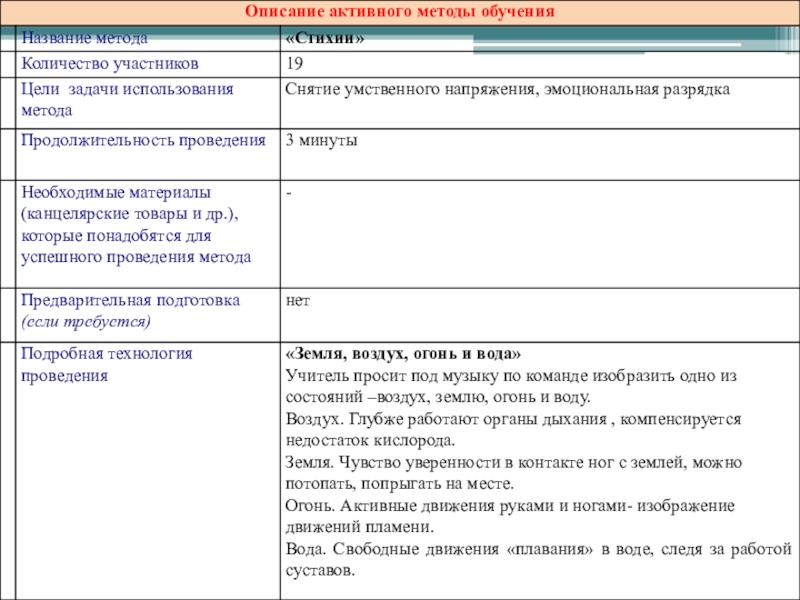Select 'Продолжительность проведения' label

click(143, 140)
